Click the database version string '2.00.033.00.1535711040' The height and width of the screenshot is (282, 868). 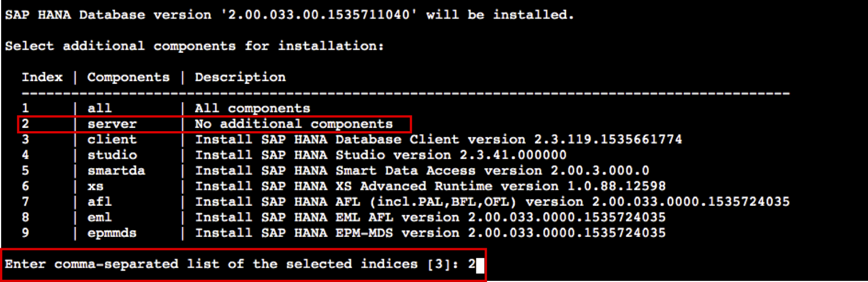click(x=319, y=15)
